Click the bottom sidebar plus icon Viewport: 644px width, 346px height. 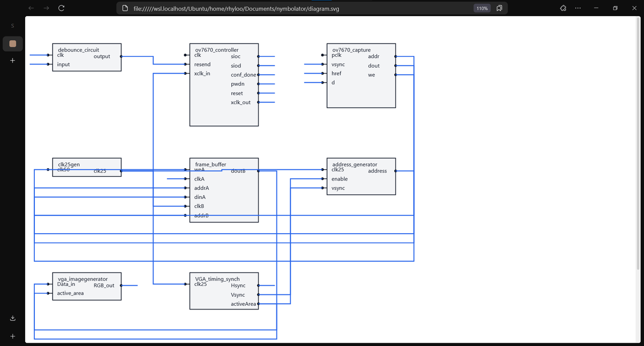point(12,336)
